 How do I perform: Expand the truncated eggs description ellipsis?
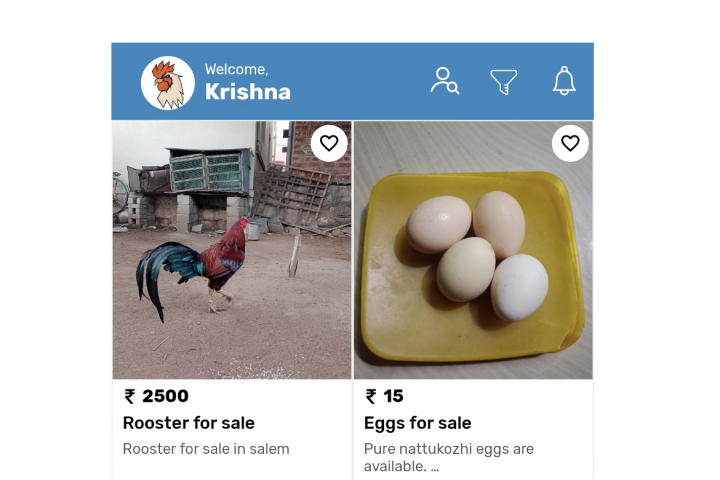[x=434, y=467]
